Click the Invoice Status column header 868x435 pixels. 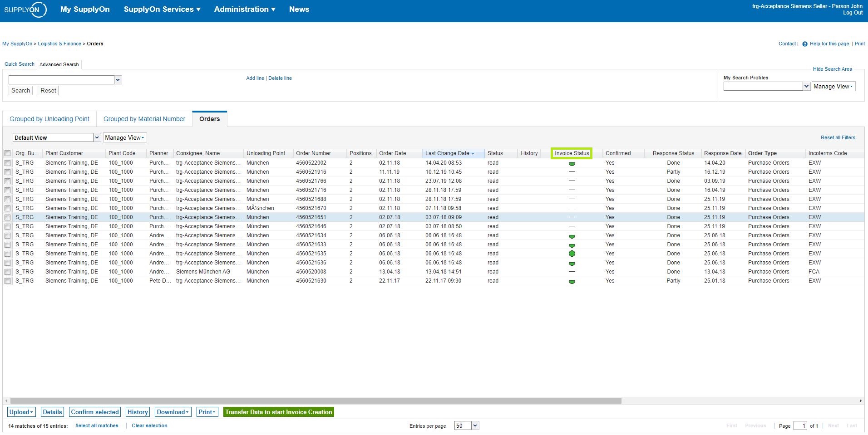(572, 153)
